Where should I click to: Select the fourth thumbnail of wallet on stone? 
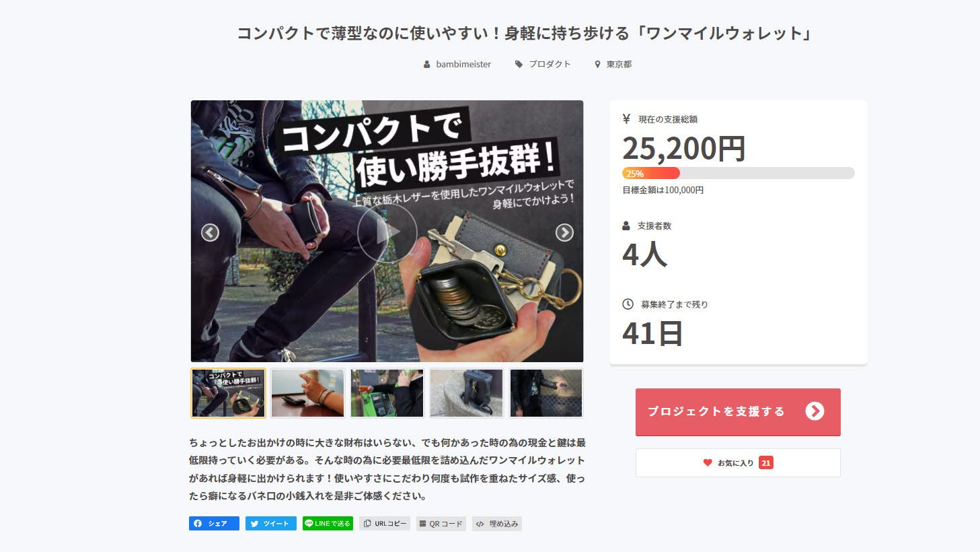[x=466, y=393]
